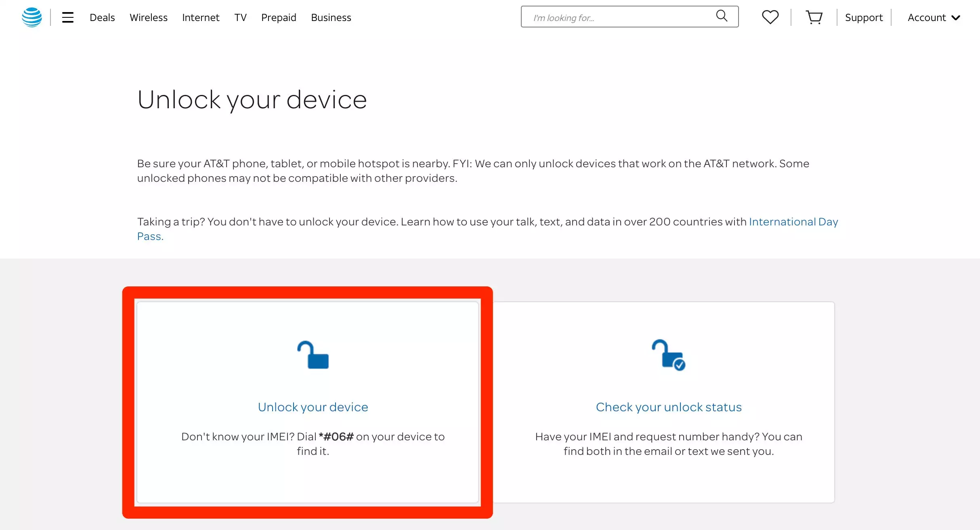Go to the Support page

pyautogui.click(x=864, y=17)
